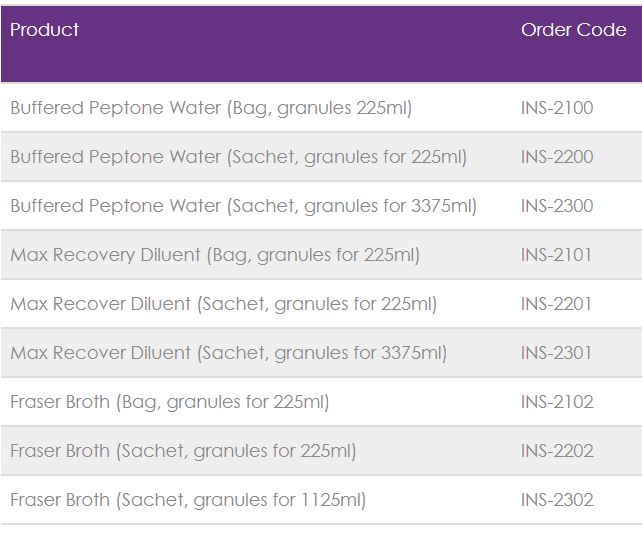Click order code INS-2301

pos(556,353)
